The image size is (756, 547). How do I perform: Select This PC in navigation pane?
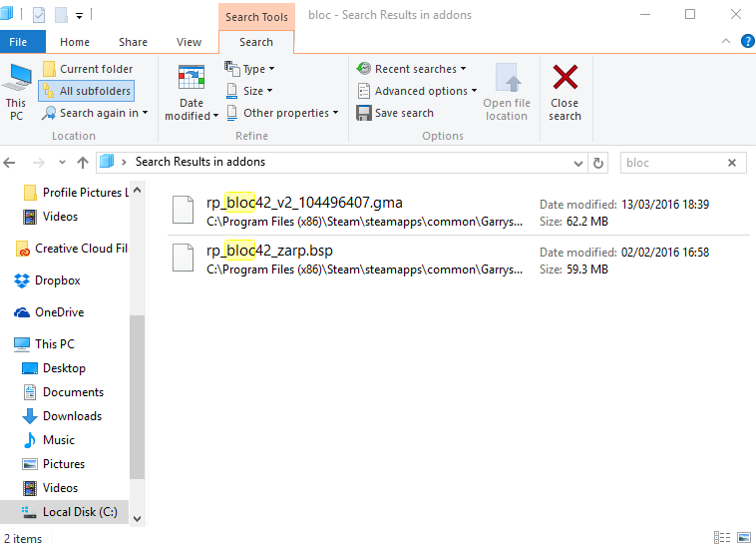pyautogui.click(x=45, y=344)
